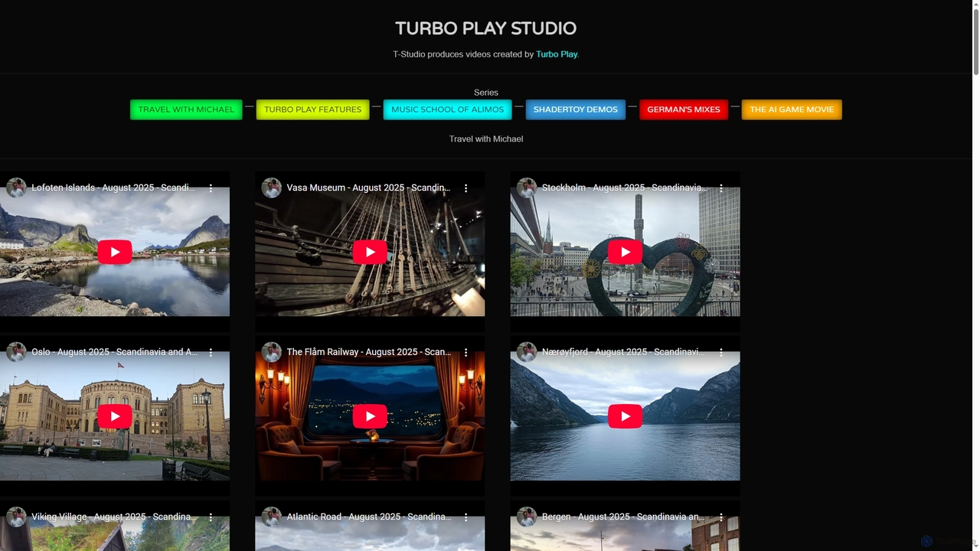Open channel avatar on Stockholm video
The image size is (980, 551).
(x=526, y=187)
